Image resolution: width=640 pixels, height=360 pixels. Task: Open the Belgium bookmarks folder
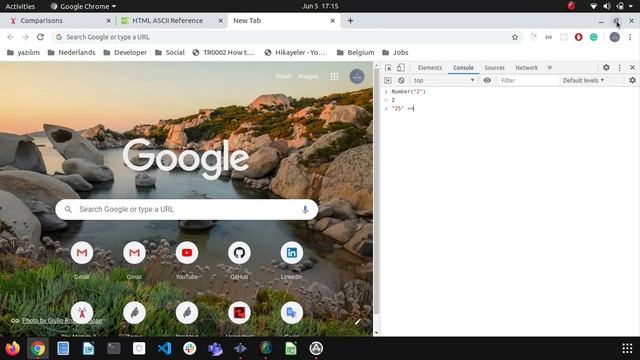coord(355,52)
